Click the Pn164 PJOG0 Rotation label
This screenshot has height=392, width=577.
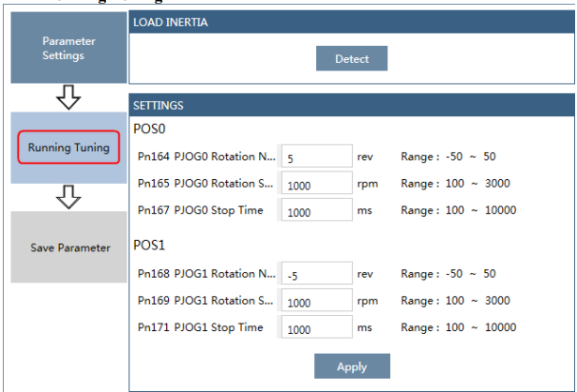coord(206,157)
